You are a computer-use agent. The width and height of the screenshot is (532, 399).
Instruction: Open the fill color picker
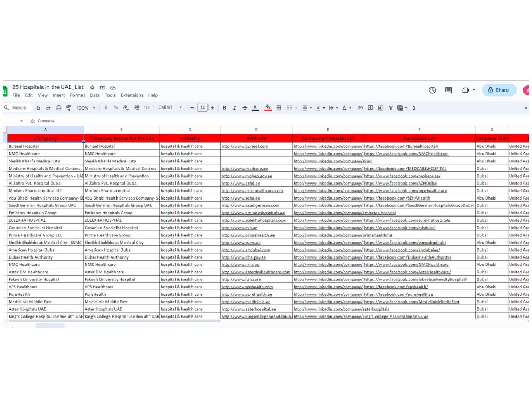[x=268, y=108]
